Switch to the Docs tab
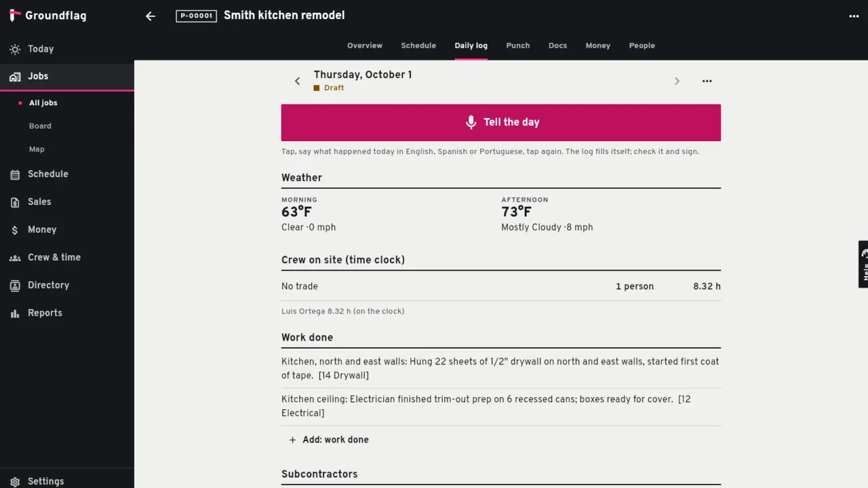868x488 pixels. 557,45
